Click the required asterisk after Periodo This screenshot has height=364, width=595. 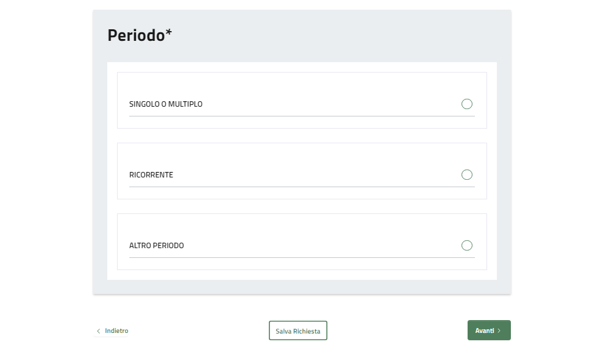point(169,33)
